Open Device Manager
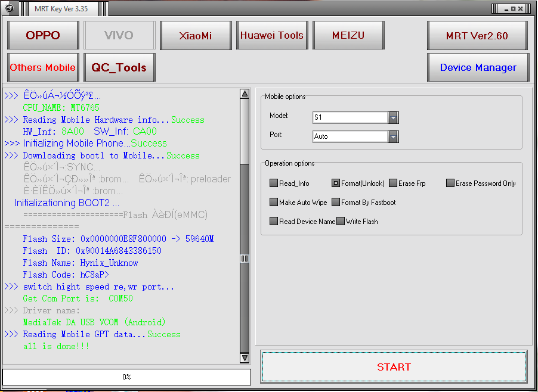 [x=478, y=67]
